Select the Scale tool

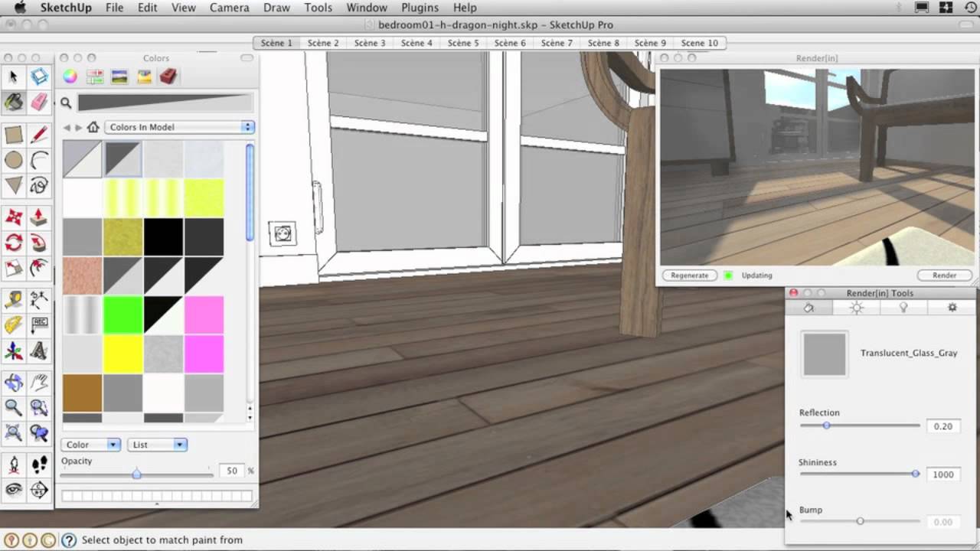click(13, 268)
